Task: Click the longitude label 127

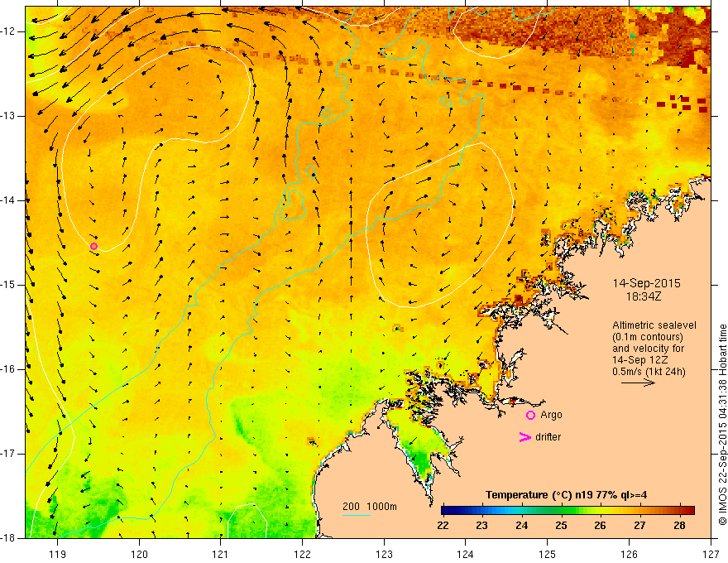Action: [711, 554]
